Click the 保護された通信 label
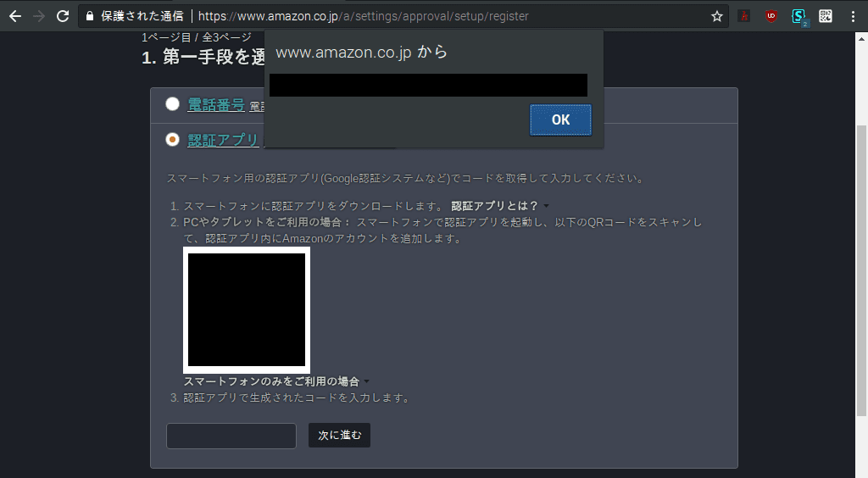 coord(142,16)
